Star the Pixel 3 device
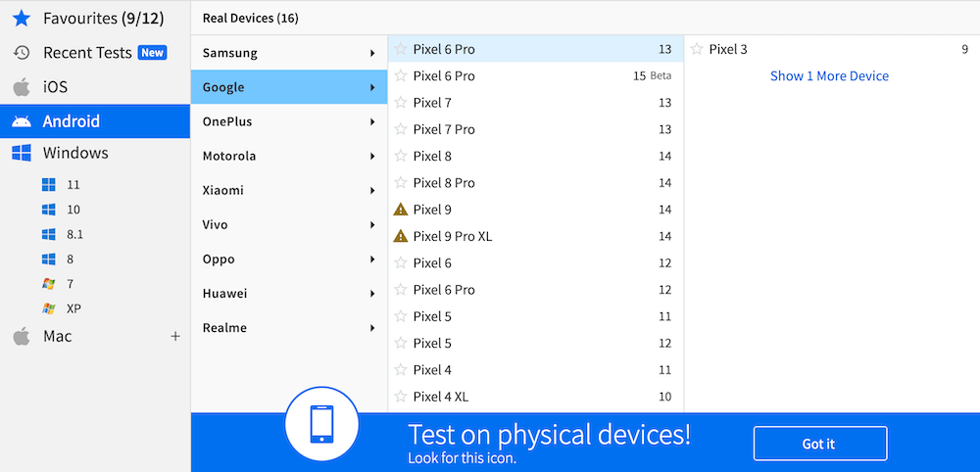The image size is (980, 472). click(696, 49)
